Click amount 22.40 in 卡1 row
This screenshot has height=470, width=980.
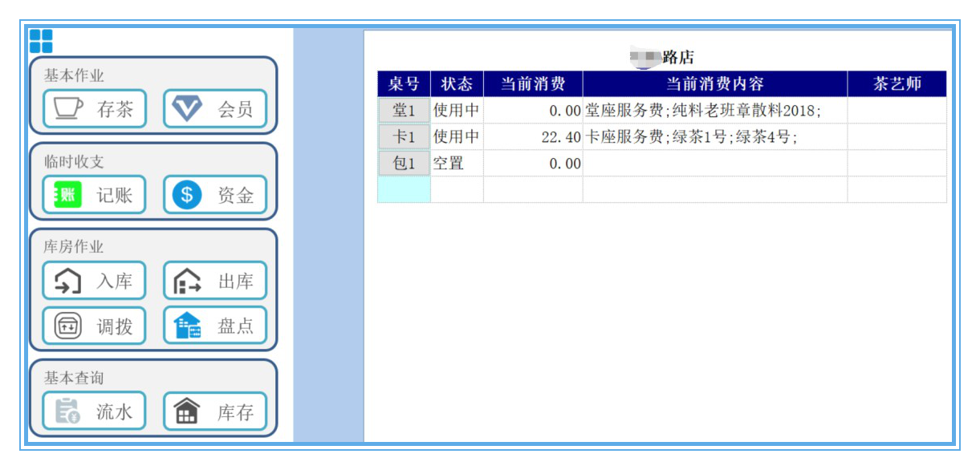[533, 137]
